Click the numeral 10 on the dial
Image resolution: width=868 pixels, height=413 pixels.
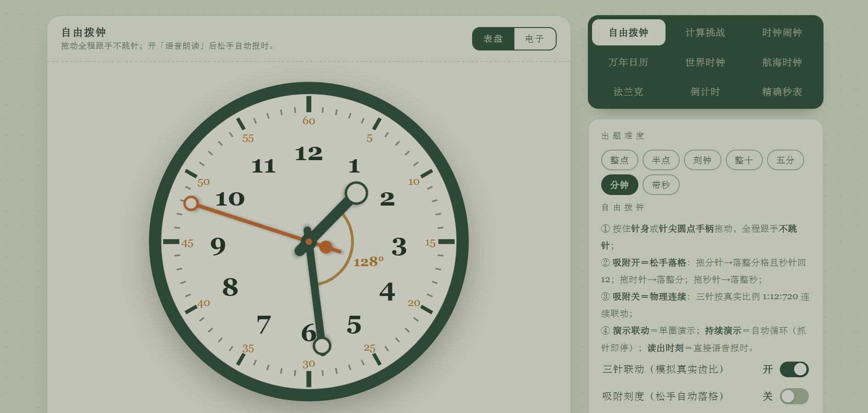230,199
